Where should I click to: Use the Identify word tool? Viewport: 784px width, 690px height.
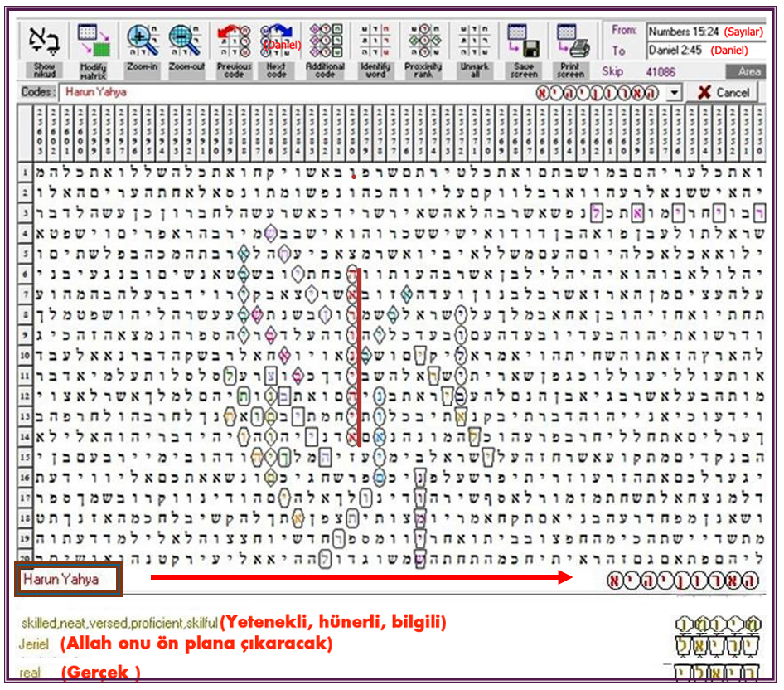[375, 50]
